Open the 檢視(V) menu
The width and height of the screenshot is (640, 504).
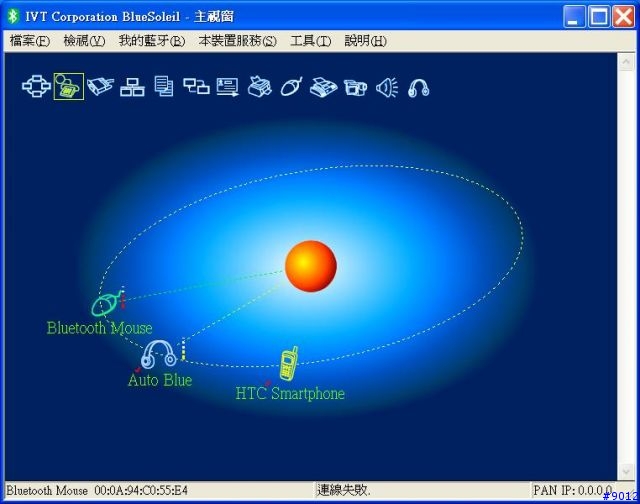tap(84, 41)
